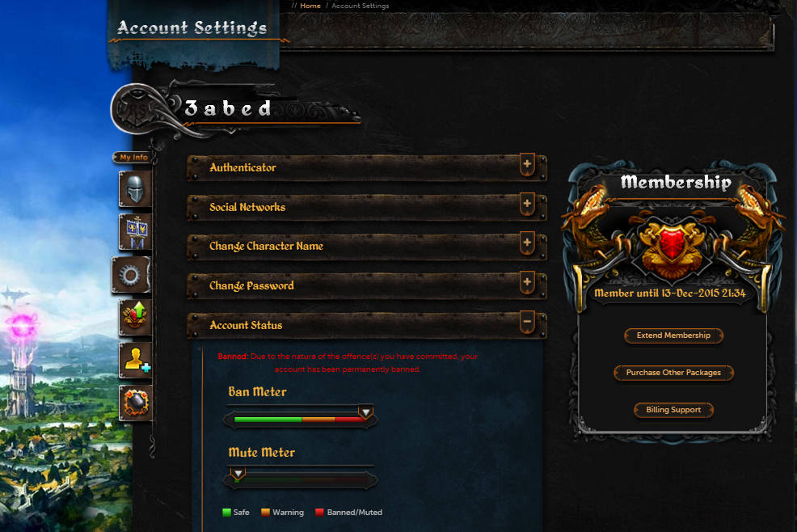
Task: Expand Social Networks with plus button
Action: 527,205
